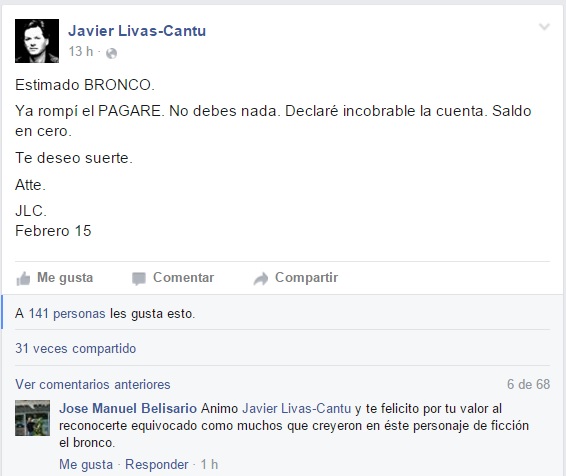Click the Compartir arrow icon
This screenshot has height=476, width=566.
click(261, 279)
